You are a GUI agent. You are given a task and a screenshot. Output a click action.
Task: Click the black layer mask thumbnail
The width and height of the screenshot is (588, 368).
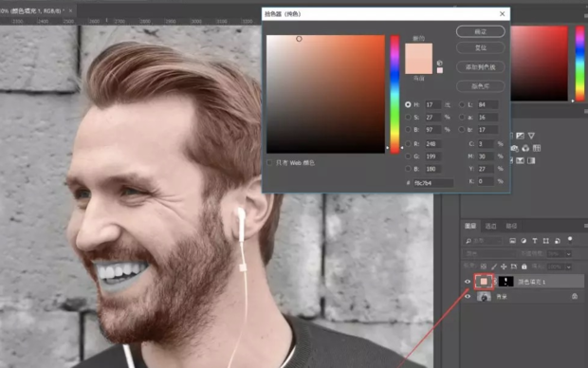(x=505, y=282)
